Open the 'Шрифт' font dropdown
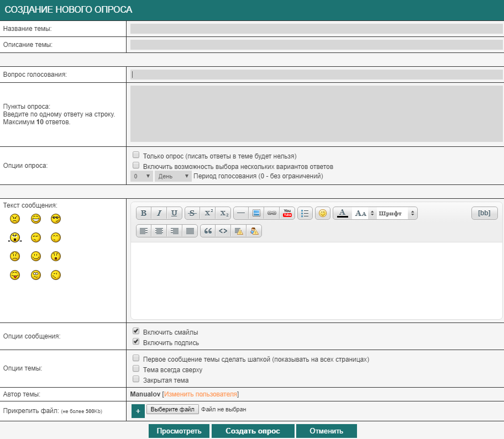Image resolution: width=504 pixels, height=439 pixels. point(397,213)
